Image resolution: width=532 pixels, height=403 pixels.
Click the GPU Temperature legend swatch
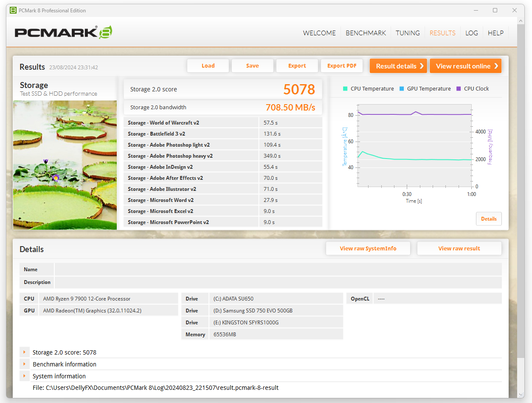coord(402,89)
